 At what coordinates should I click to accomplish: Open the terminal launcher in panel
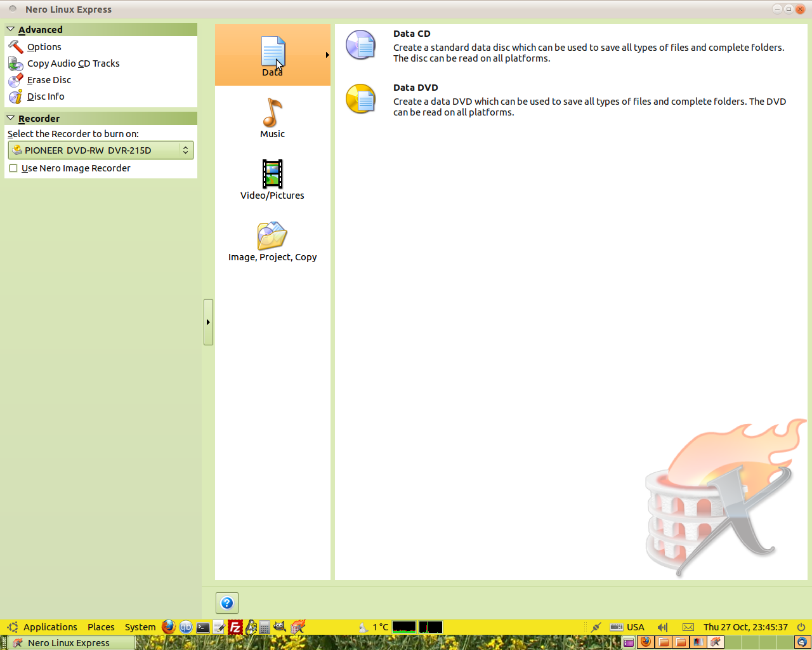click(x=203, y=627)
